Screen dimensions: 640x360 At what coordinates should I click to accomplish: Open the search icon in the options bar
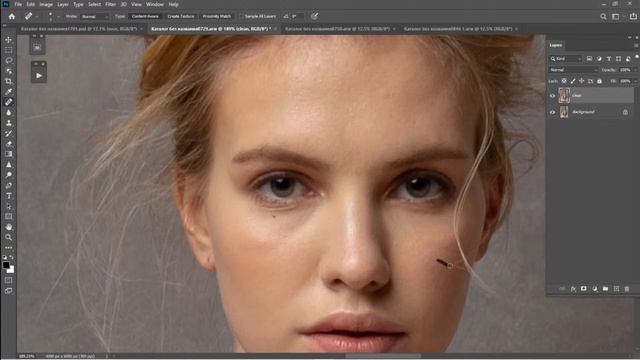point(603,16)
